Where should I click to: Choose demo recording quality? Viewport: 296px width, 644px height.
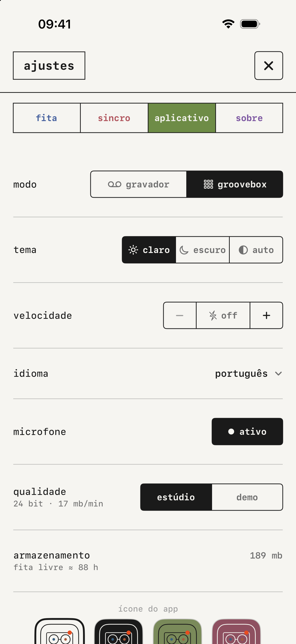(x=247, y=497)
